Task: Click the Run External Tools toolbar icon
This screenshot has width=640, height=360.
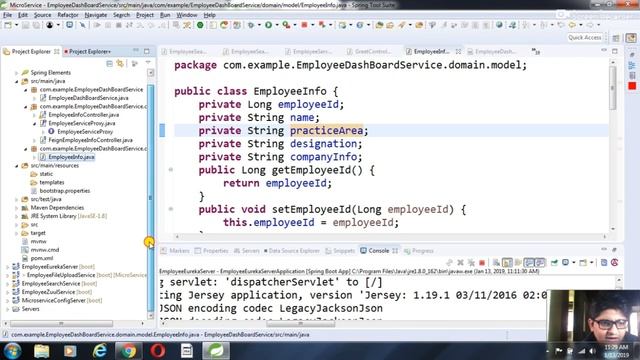Action: (x=286, y=25)
